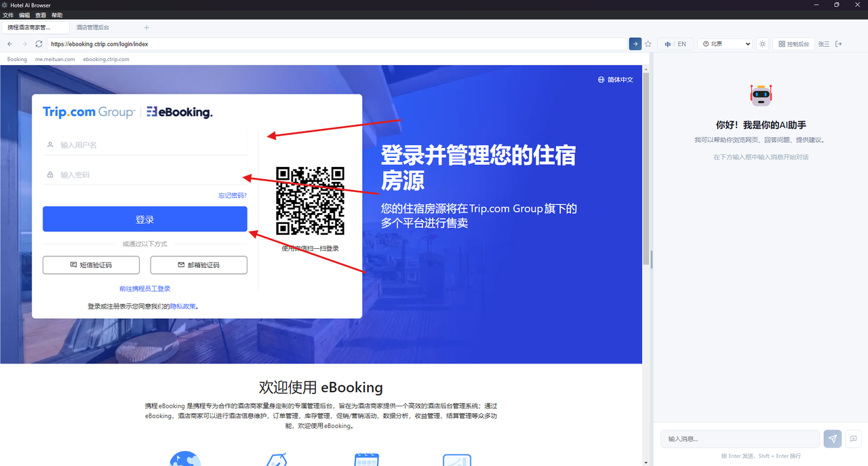Open the me.meituan.com bookmark
Viewport: 868px width, 466px height.
tap(55, 59)
